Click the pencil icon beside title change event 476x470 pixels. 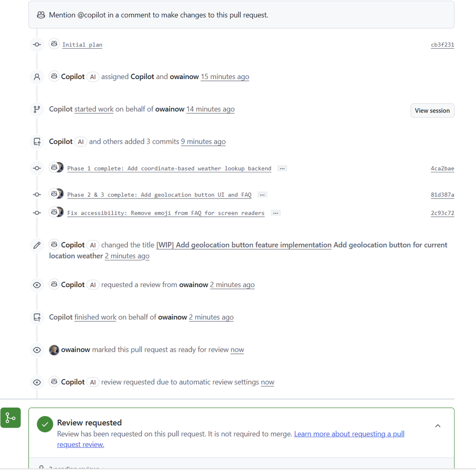pos(37,245)
